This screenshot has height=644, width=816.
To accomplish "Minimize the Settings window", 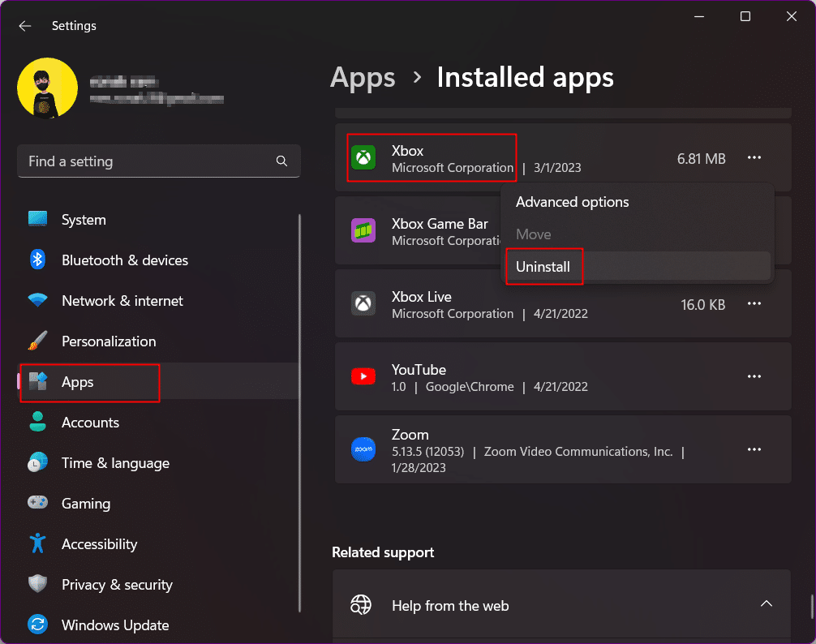I will point(699,17).
